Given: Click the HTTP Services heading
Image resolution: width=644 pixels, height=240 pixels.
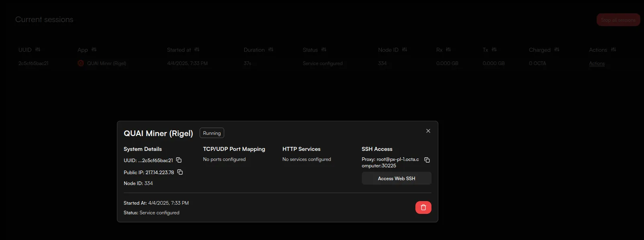Looking at the screenshot, I should (x=301, y=149).
